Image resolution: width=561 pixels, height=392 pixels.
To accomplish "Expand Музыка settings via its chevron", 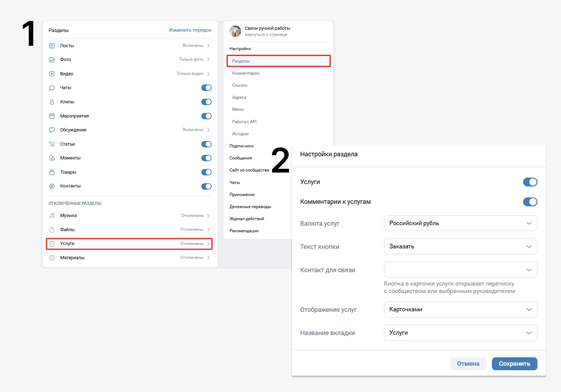I will (208, 216).
